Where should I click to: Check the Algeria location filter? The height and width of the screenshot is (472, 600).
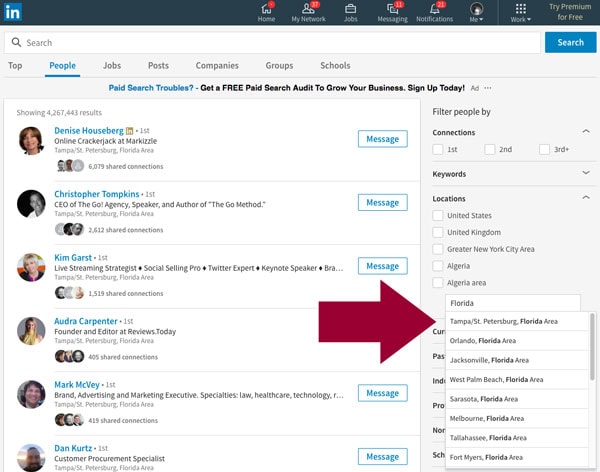[x=438, y=266]
